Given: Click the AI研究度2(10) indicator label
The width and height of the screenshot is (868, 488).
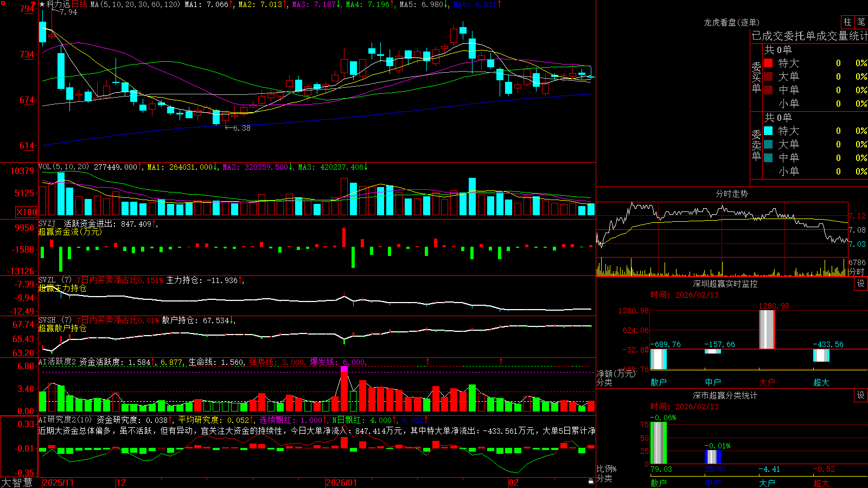Looking at the screenshot, I should (66, 420).
